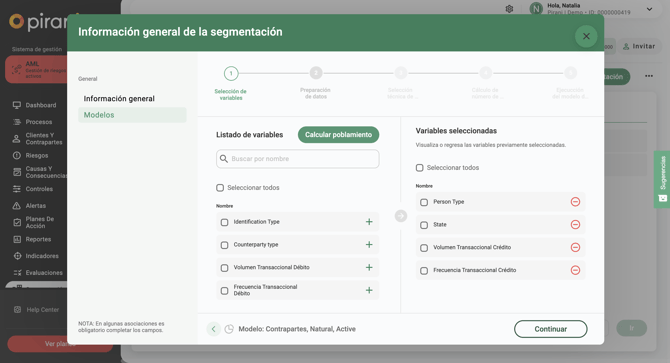Click the Clientes Y Contrapartes person icon
670x363 pixels.
16,139
